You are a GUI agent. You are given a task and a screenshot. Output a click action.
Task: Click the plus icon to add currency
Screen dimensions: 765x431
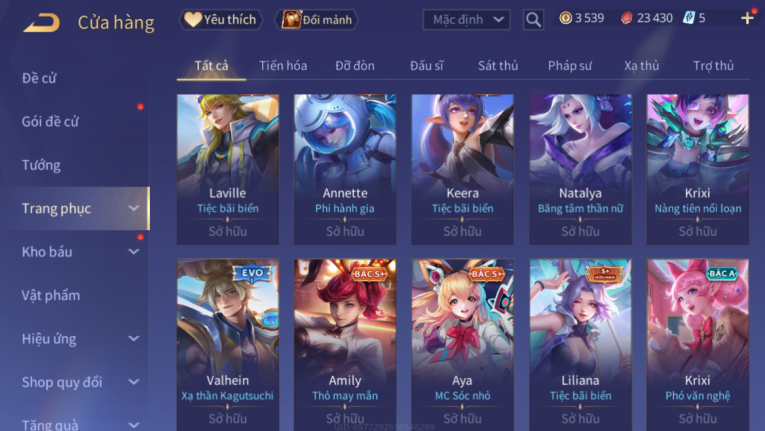[x=747, y=19]
